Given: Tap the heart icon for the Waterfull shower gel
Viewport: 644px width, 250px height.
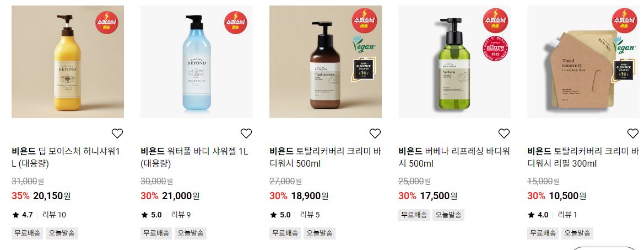Looking at the screenshot, I should tap(246, 133).
